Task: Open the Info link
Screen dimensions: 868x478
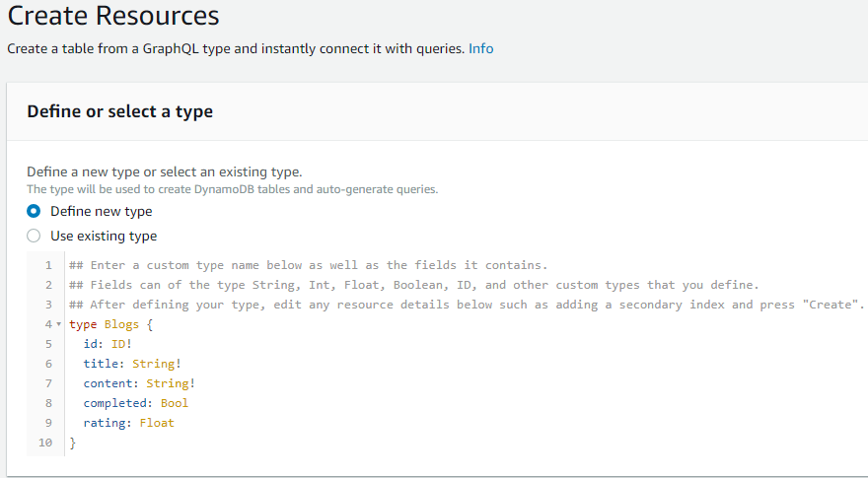Action: [481, 48]
